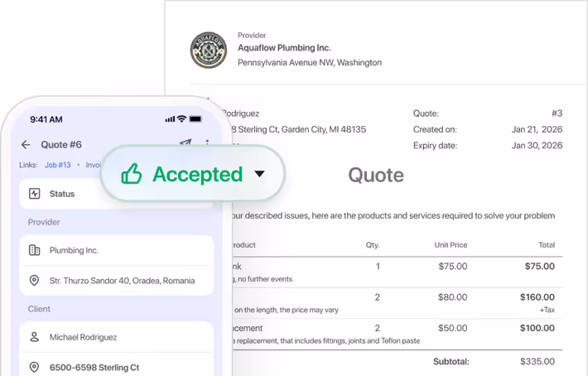The image size is (588, 376).
Task: Tap the send paper-plane icon on phone
Action: pos(186,142)
